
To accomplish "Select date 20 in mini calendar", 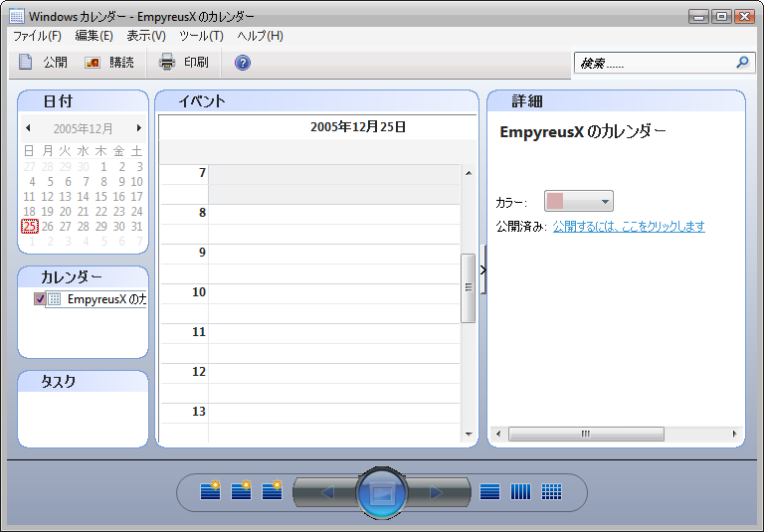I will tap(66, 212).
